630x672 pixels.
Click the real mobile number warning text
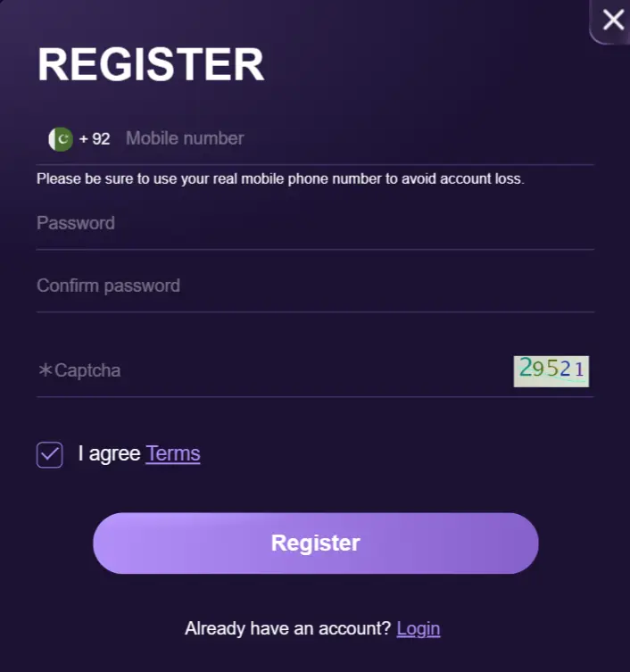tap(280, 178)
